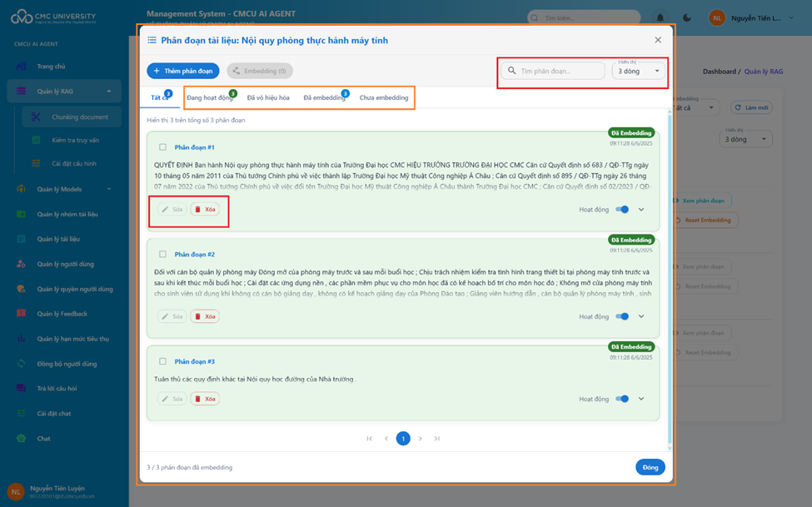Image resolution: width=812 pixels, height=507 pixels.
Task: Open Chat in the sidebar
Action: tap(43, 439)
